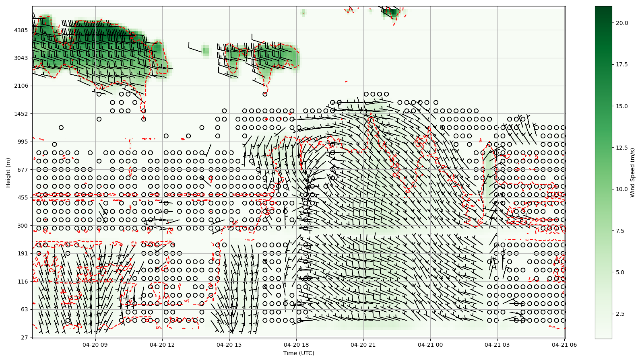Image resolution: width=644 pixels, height=362 pixels.
Task: Select the 04-21 06 time tick label
Action: coord(564,345)
